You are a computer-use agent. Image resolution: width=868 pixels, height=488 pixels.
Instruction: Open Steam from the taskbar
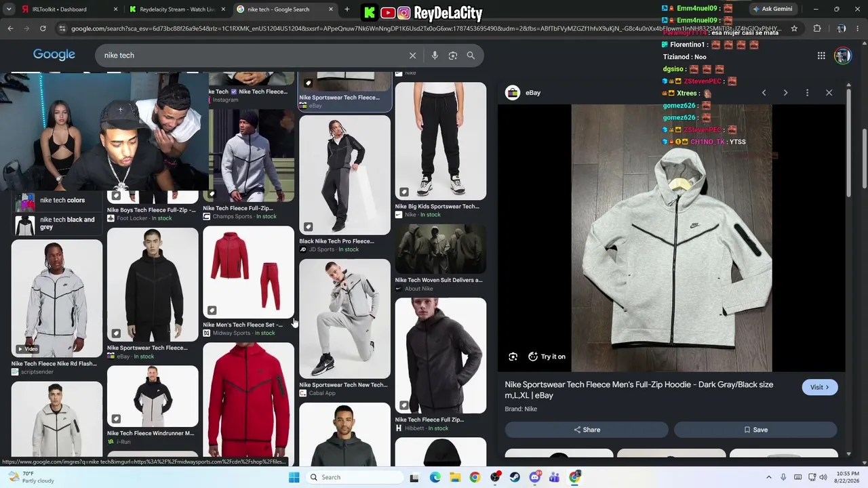click(515, 477)
